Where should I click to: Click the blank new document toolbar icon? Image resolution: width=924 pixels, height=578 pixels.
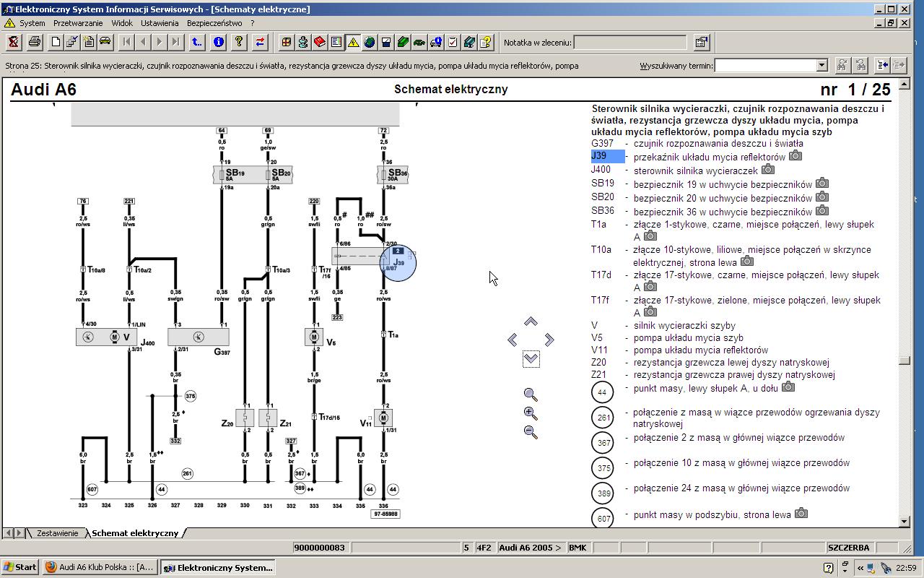pyautogui.click(x=56, y=42)
